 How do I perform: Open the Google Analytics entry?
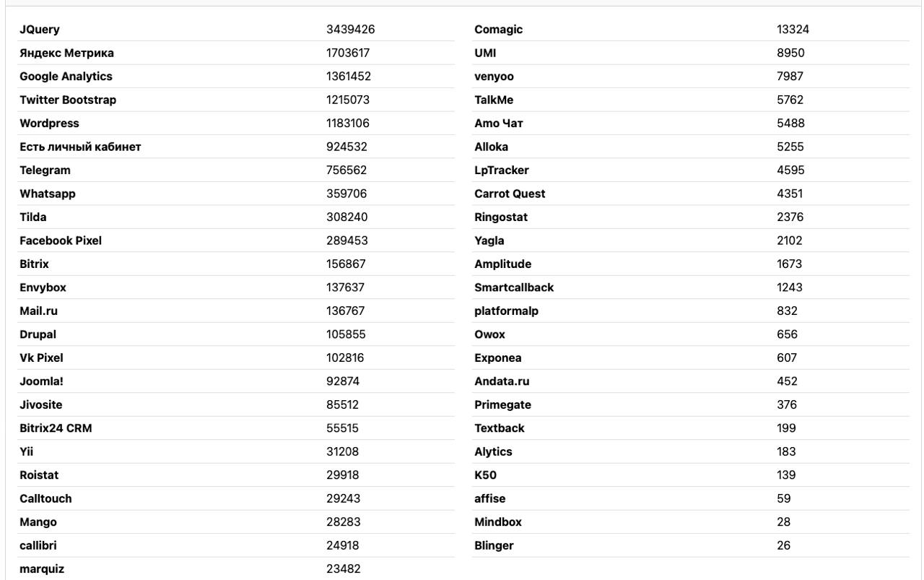click(66, 77)
